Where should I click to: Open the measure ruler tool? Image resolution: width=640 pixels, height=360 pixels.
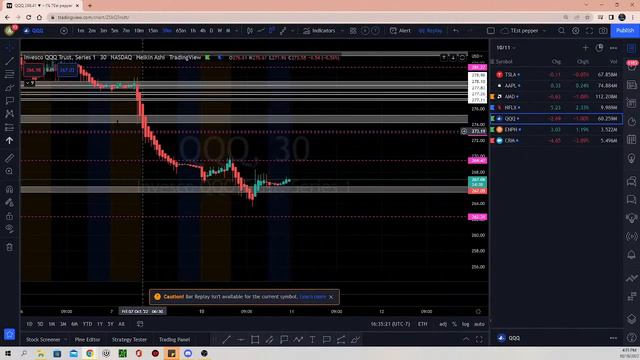[9, 158]
